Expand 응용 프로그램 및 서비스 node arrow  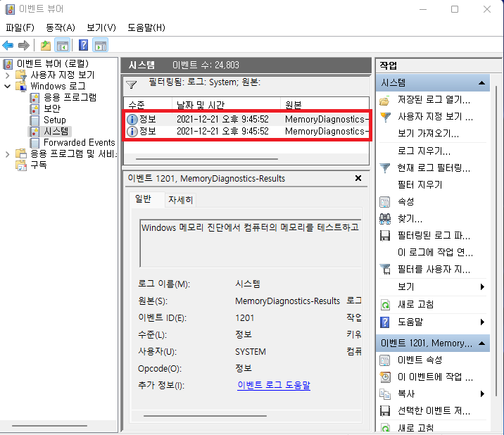click(8, 154)
